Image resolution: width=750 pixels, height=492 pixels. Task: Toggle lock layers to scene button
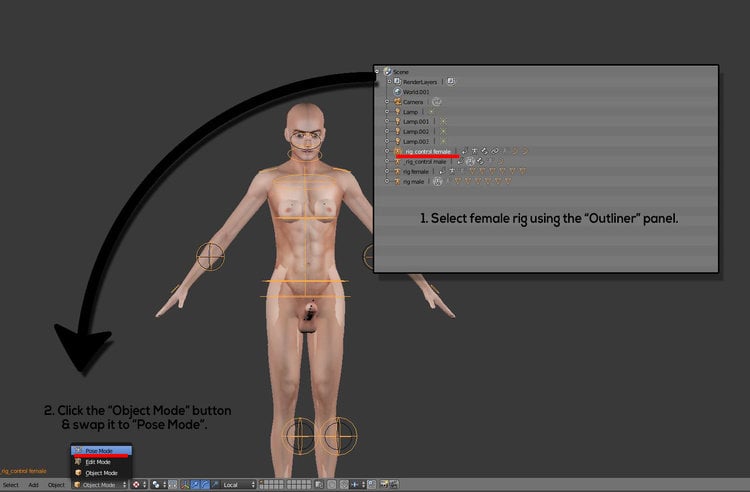tap(320, 485)
